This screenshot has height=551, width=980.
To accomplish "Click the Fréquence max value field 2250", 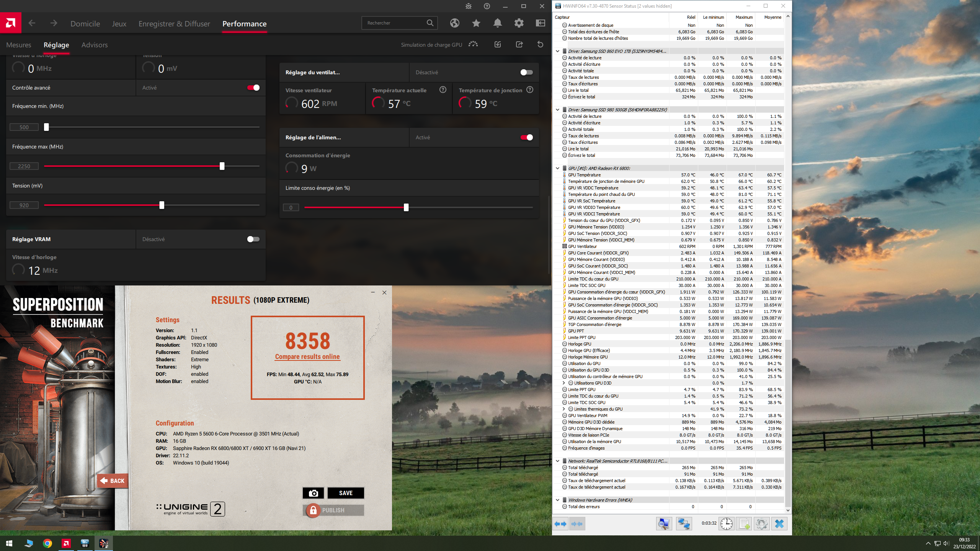I will pyautogui.click(x=24, y=166).
